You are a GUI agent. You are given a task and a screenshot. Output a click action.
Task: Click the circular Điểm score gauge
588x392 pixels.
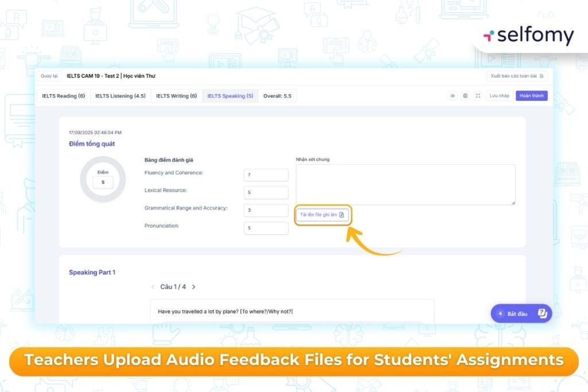pos(103,179)
